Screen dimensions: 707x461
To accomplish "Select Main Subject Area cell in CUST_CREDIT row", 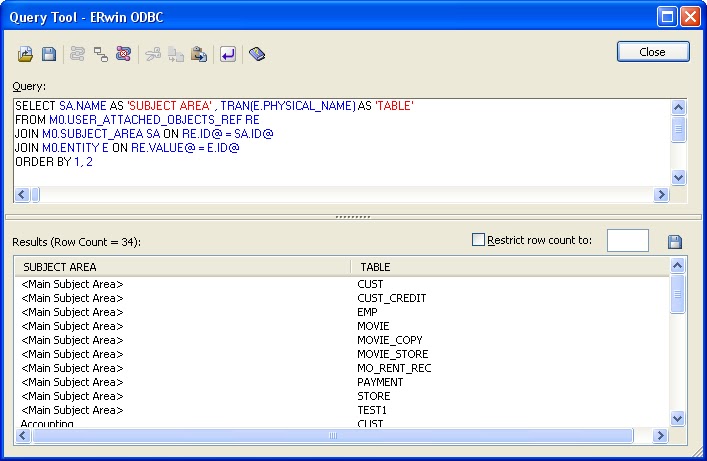I will [72, 298].
